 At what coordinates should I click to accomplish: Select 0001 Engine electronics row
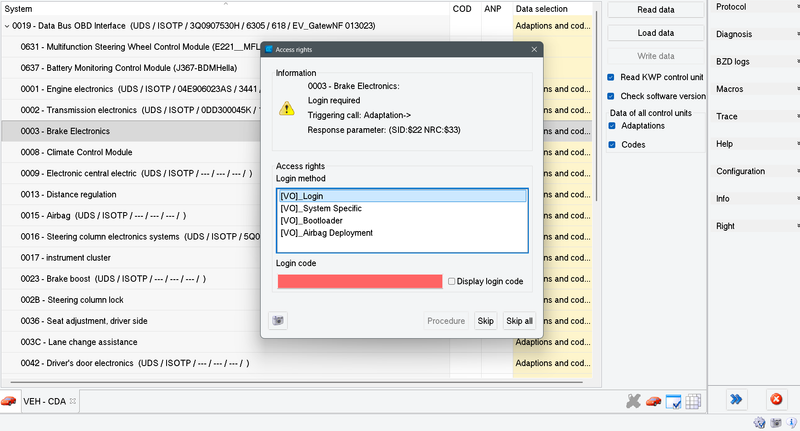point(131,89)
